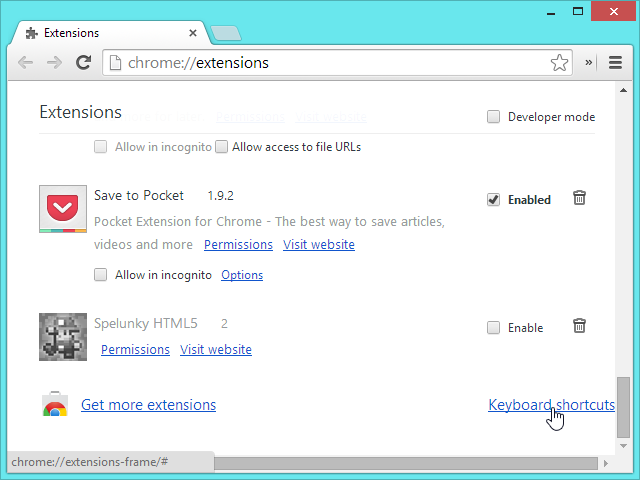
Task: Maximize the Chrome window
Action: tap(578, 11)
